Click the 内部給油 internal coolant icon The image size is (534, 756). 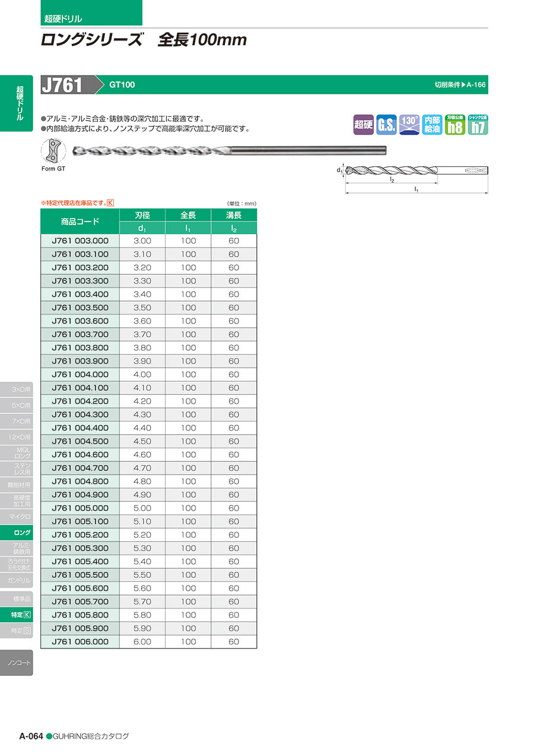(x=432, y=125)
